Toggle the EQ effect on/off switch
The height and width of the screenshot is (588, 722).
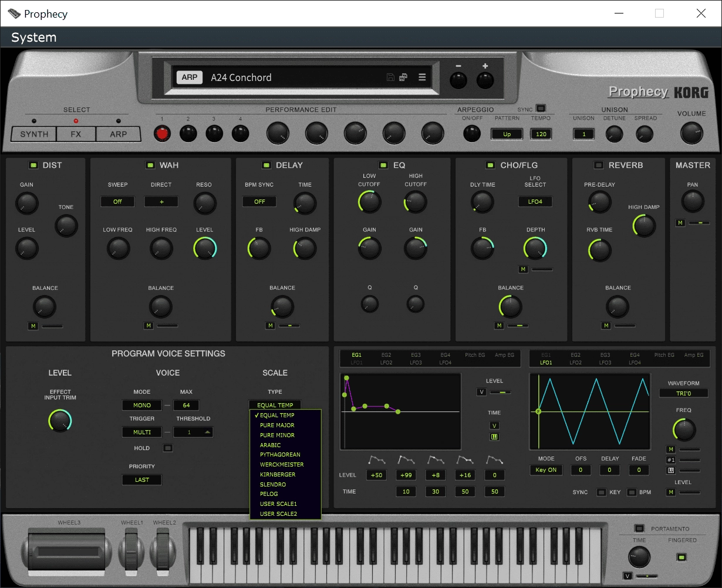pyautogui.click(x=383, y=165)
